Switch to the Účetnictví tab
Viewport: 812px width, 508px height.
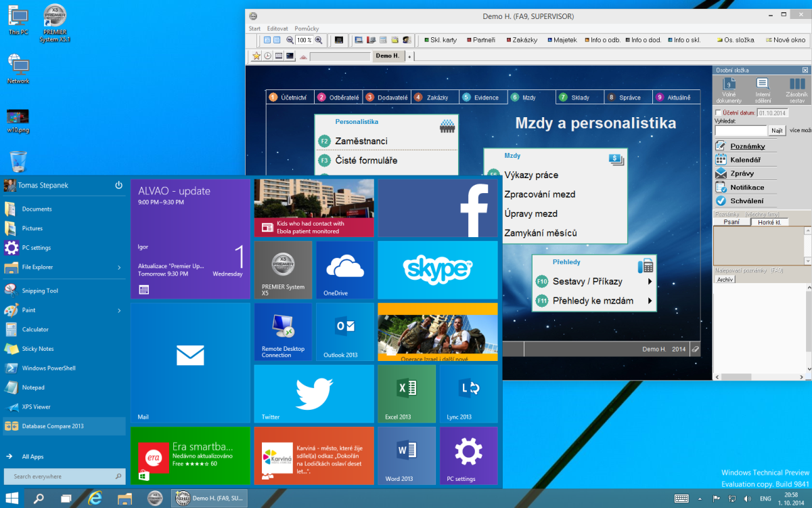tap(290, 98)
